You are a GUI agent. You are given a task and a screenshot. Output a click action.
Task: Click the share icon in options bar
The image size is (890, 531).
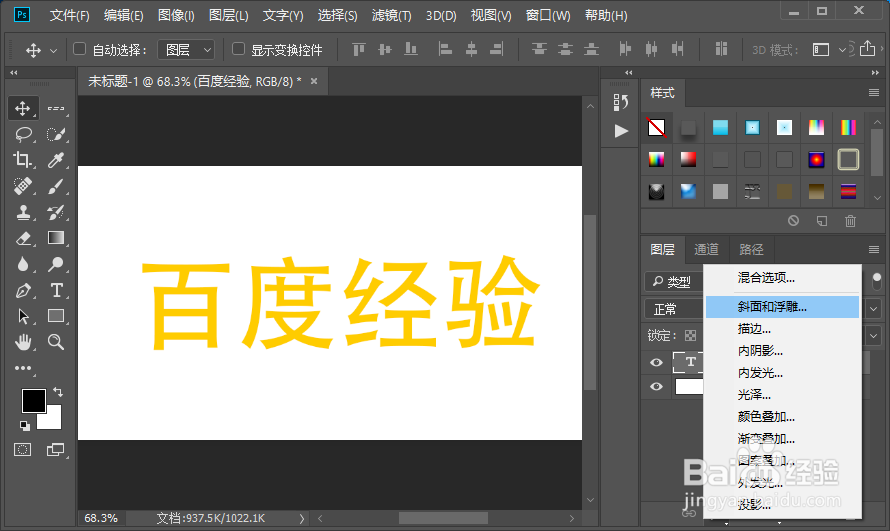pyautogui.click(x=867, y=49)
